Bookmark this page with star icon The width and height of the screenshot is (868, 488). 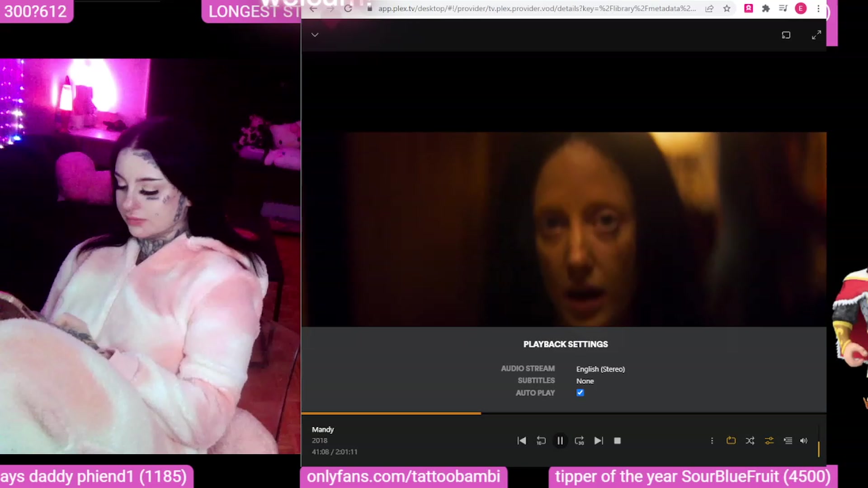(726, 9)
